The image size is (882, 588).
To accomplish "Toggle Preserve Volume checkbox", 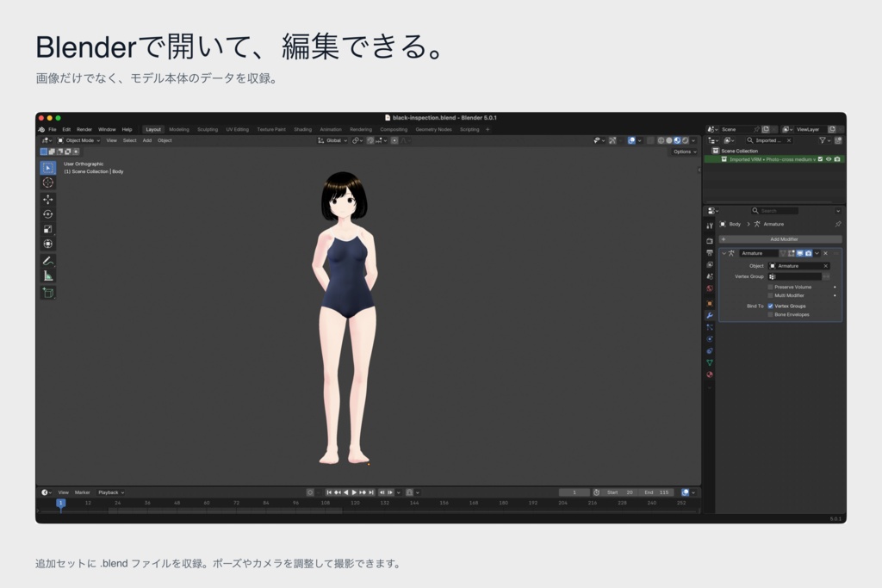I will pyautogui.click(x=771, y=287).
